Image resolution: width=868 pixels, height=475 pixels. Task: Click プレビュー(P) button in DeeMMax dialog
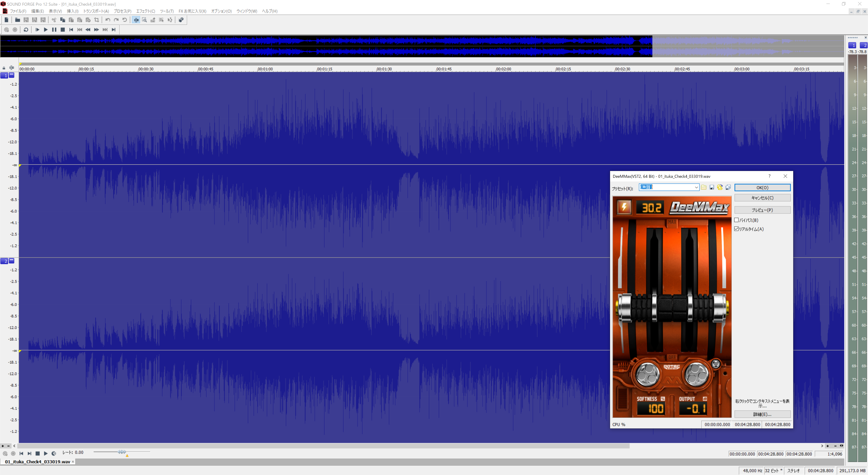[762, 210]
